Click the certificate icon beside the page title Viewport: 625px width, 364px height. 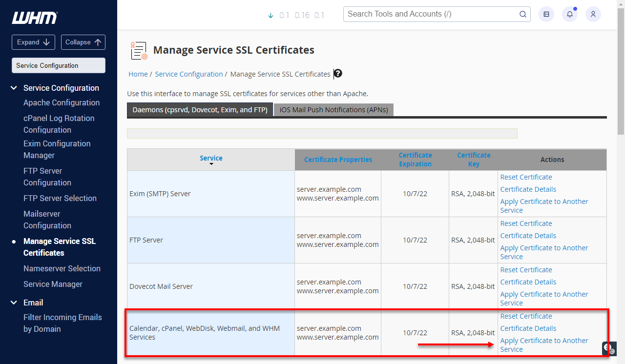(x=138, y=50)
